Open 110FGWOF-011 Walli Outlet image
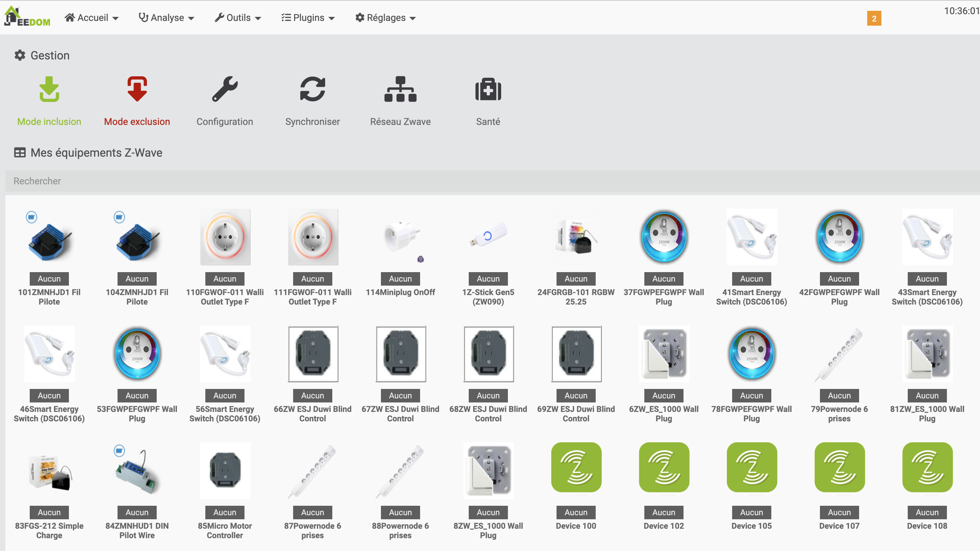The image size is (980, 551). coord(225,237)
